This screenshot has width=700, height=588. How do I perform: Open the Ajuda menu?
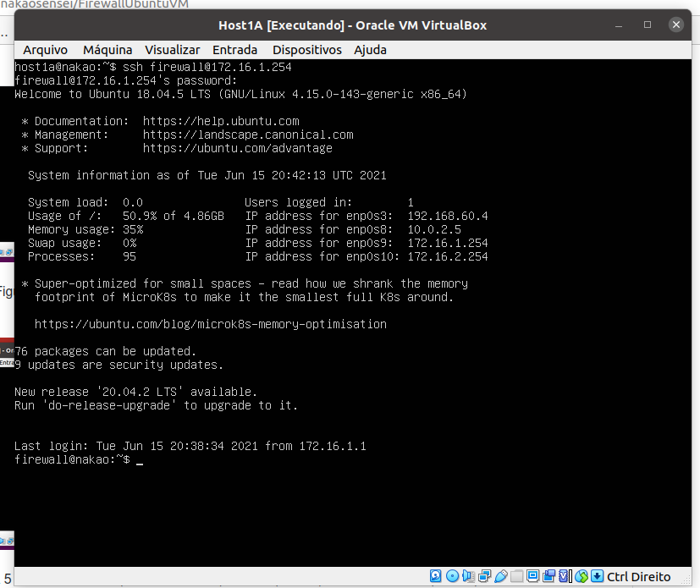tap(370, 50)
